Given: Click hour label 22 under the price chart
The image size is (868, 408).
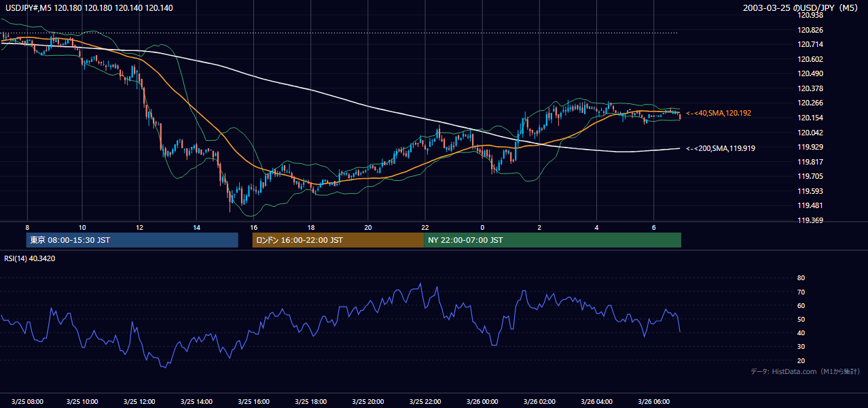Looking at the screenshot, I should [x=424, y=227].
